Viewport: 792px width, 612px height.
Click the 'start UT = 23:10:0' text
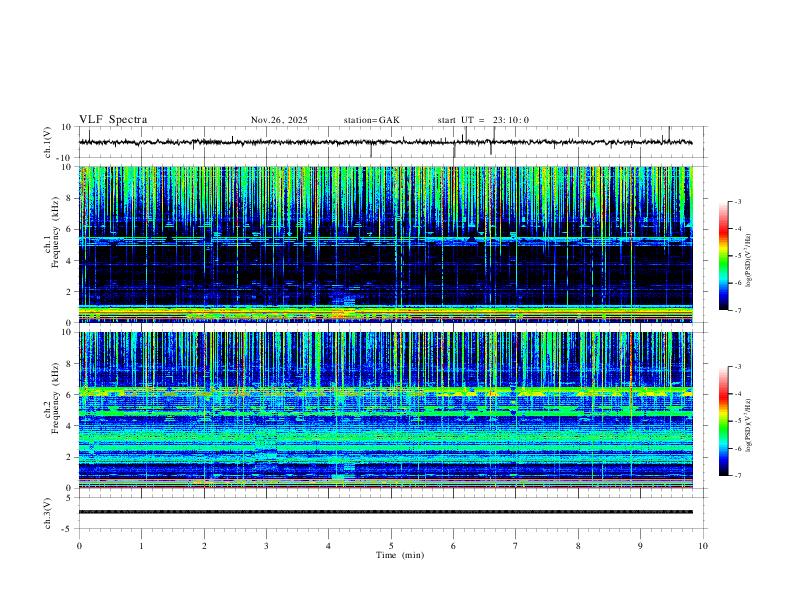tap(483, 120)
